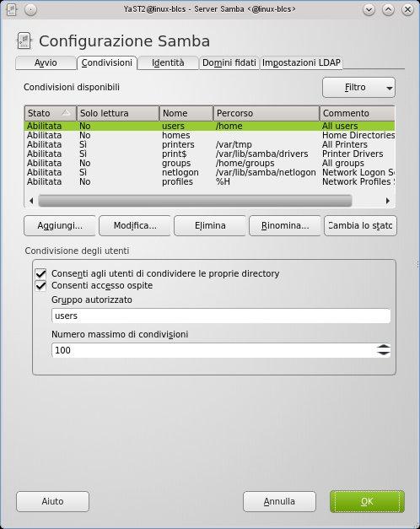The width and height of the screenshot is (420, 529).
Task: Click the Rinomina... button
Action: coord(285,226)
